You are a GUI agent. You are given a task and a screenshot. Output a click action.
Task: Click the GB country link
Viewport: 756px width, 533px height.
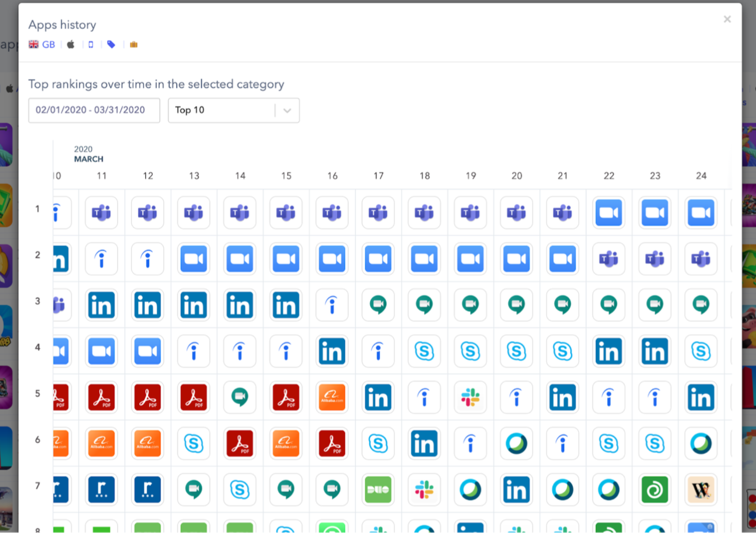47,44
